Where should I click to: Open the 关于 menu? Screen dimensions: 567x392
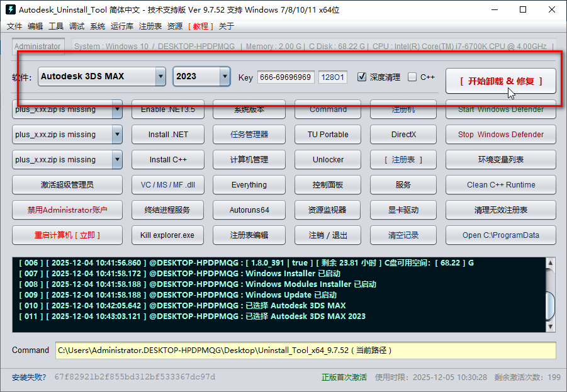pyautogui.click(x=227, y=26)
